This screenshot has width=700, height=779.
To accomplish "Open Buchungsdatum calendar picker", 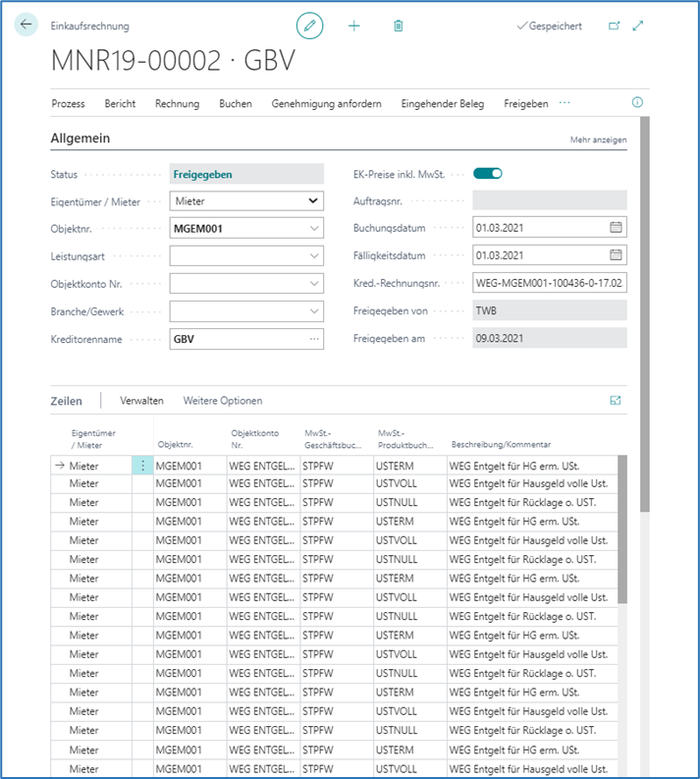I will [616, 227].
